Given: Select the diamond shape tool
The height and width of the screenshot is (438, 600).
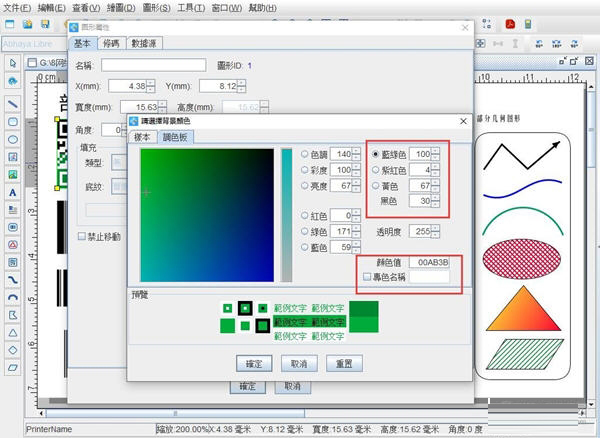Looking at the screenshot, I should tap(13, 349).
